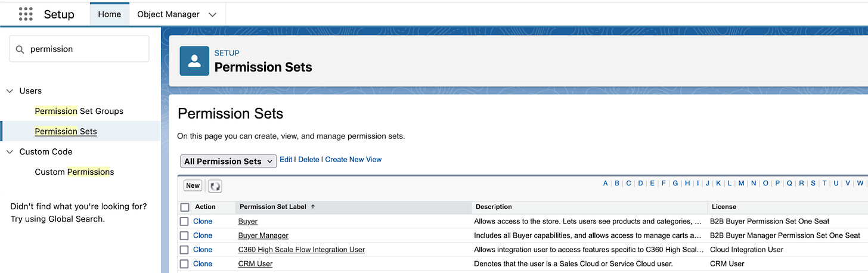Filter list by letter H
Screen dimensions: 868x273
(x=687, y=184)
